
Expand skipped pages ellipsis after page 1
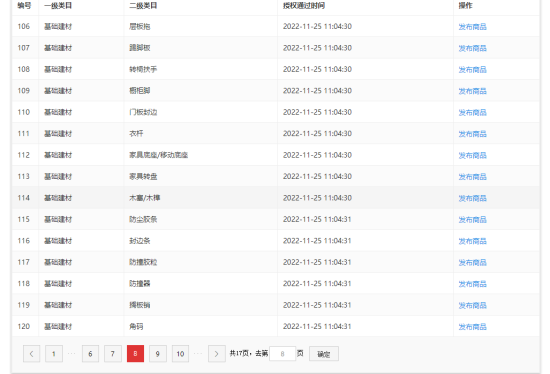pyautogui.click(x=72, y=353)
